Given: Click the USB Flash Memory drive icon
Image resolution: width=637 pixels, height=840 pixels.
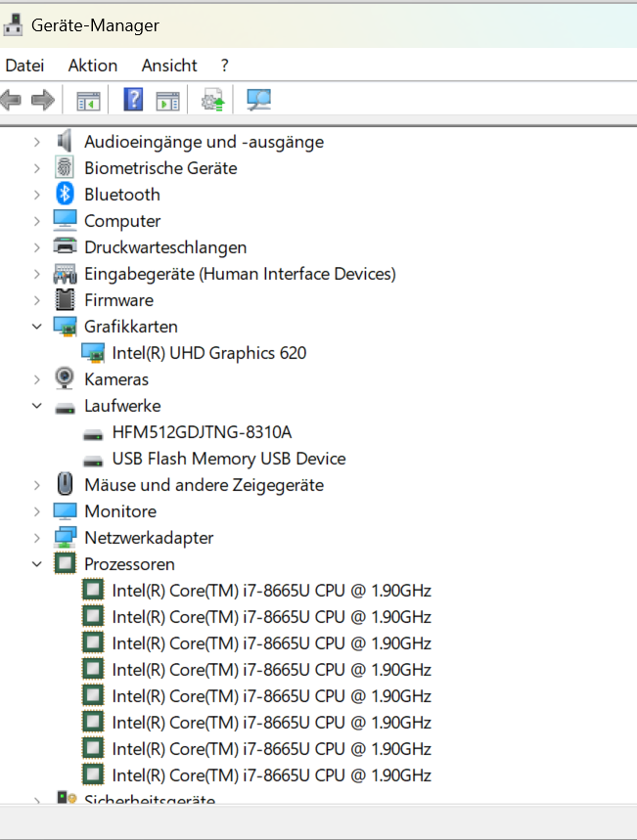Looking at the screenshot, I should tap(93, 462).
